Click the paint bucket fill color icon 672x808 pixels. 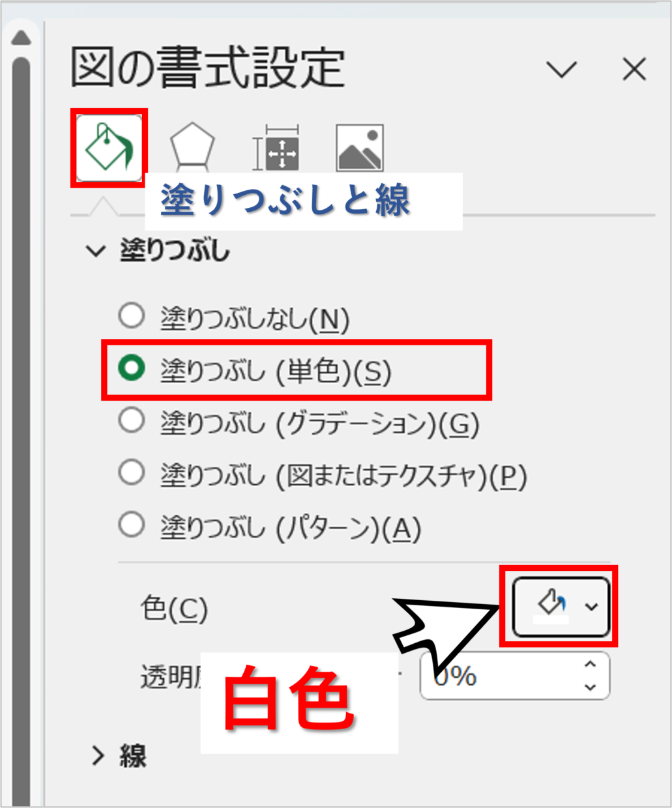tap(551, 605)
